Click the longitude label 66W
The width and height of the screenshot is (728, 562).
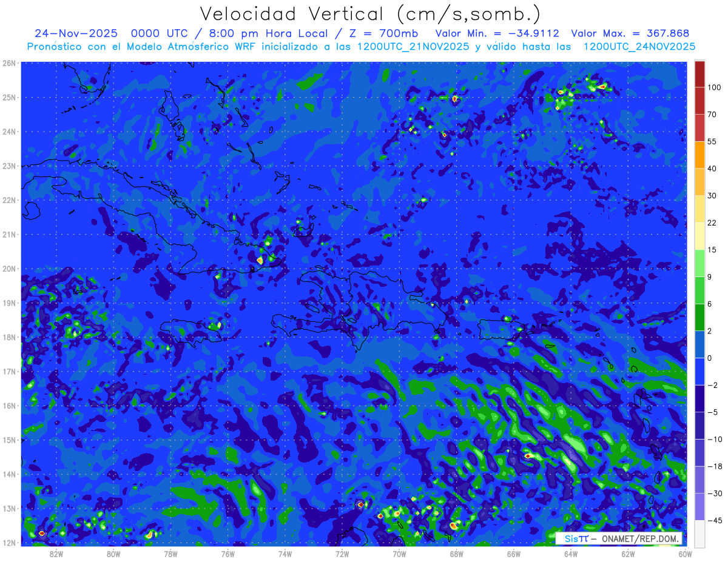[513, 554]
